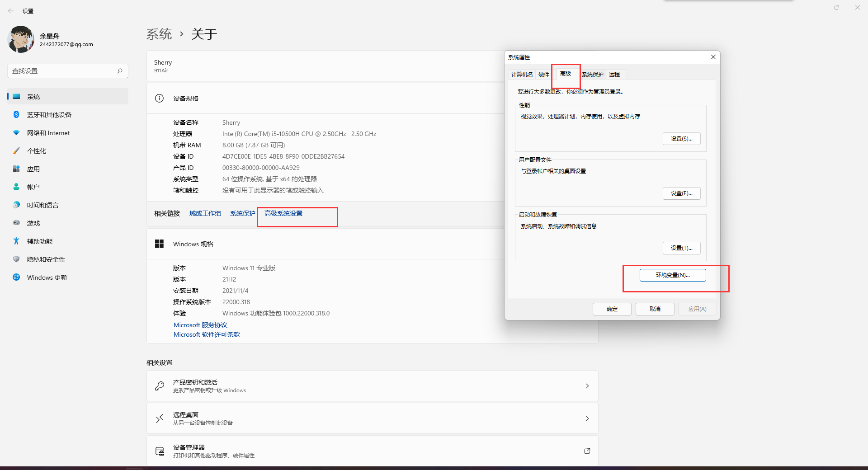868x470 pixels.
Task: Switch to 硬件 tab in 系统属性
Action: point(544,75)
